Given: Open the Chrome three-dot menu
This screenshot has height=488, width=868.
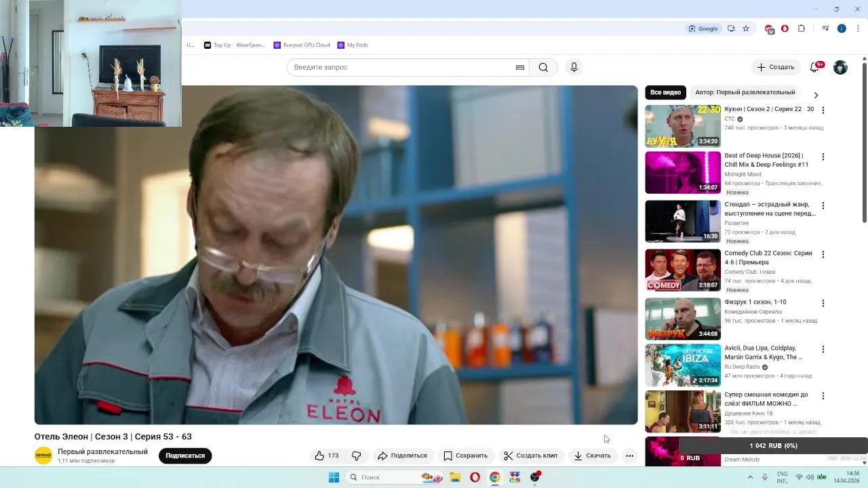Looking at the screenshot, I should coord(858,28).
